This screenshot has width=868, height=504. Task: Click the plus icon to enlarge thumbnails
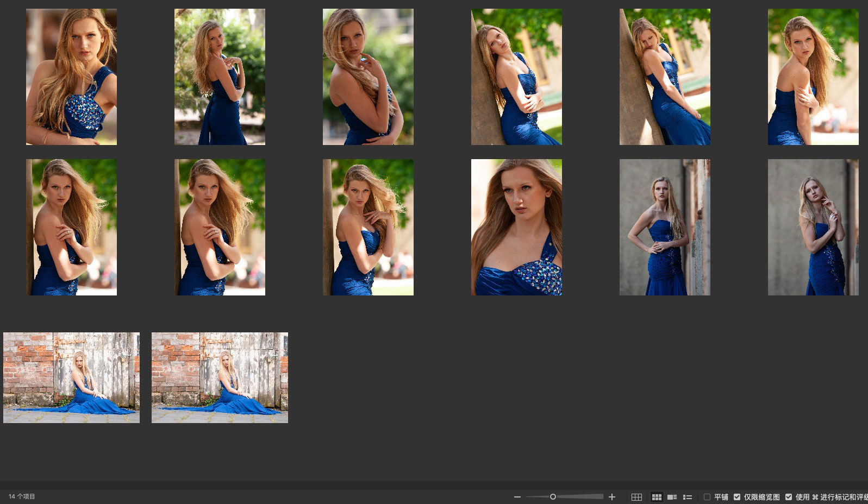612,497
